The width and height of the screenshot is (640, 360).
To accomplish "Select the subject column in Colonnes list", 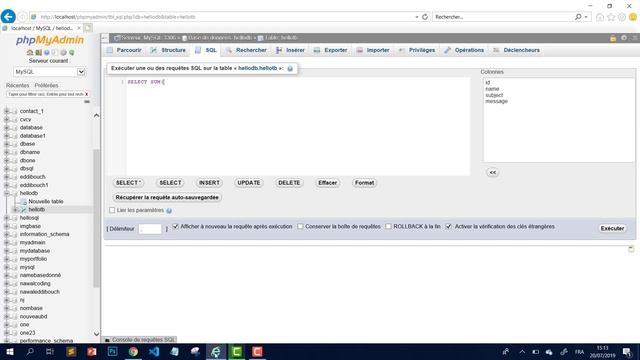I will pyautogui.click(x=494, y=95).
